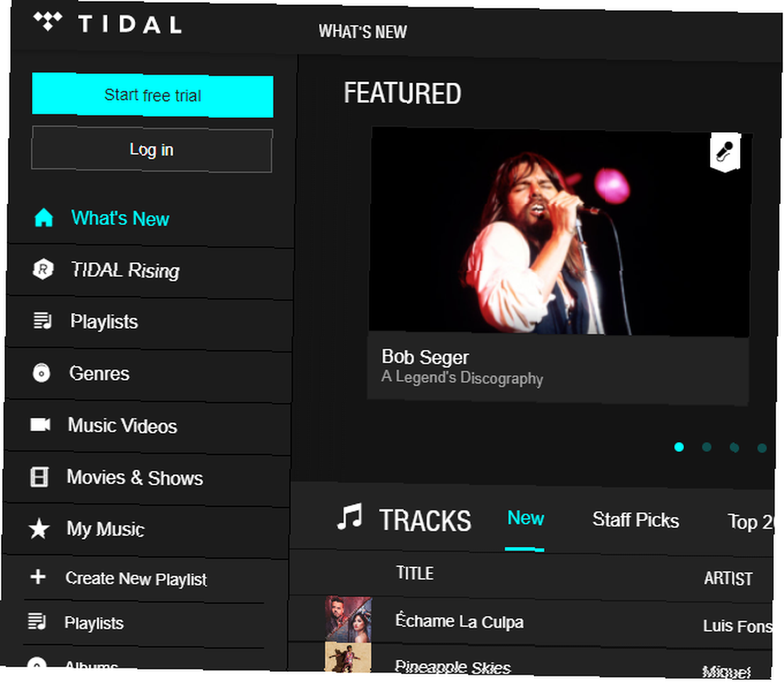
Task: Open TIDAL Rising section
Action: pyautogui.click(x=125, y=270)
